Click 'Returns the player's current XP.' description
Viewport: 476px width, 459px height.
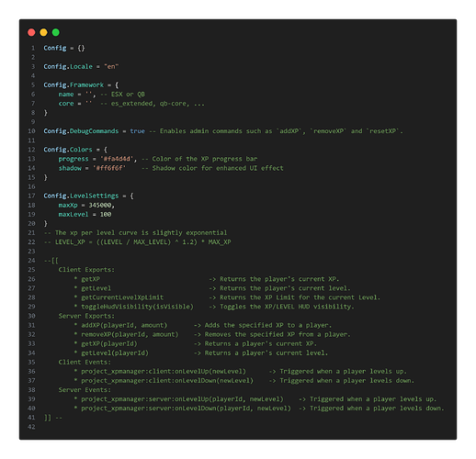(279, 279)
